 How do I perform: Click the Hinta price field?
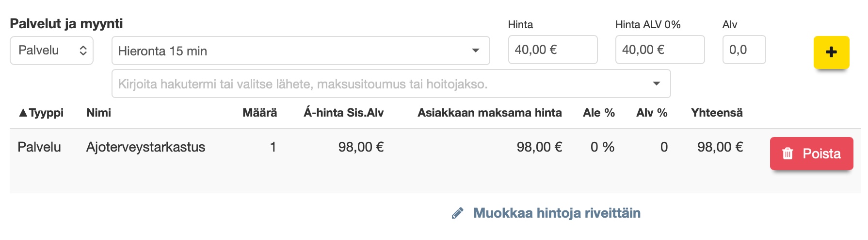point(552,50)
